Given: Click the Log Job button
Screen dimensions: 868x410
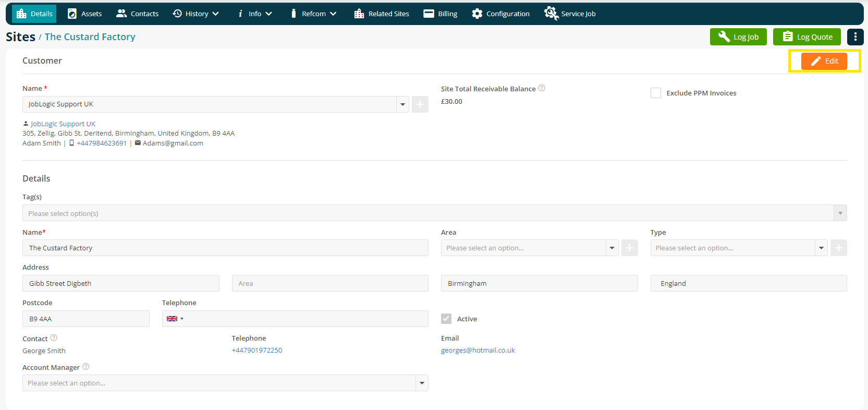Looking at the screenshot, I should 738,37.
